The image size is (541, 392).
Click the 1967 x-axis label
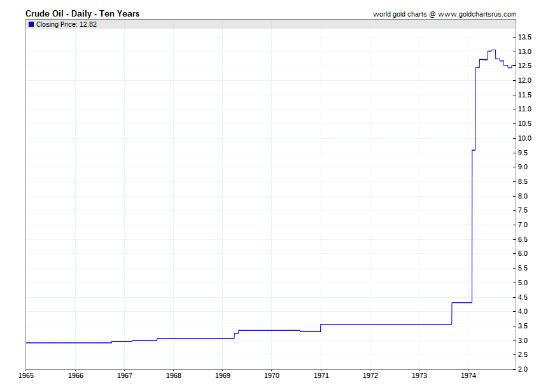[124, 375]
